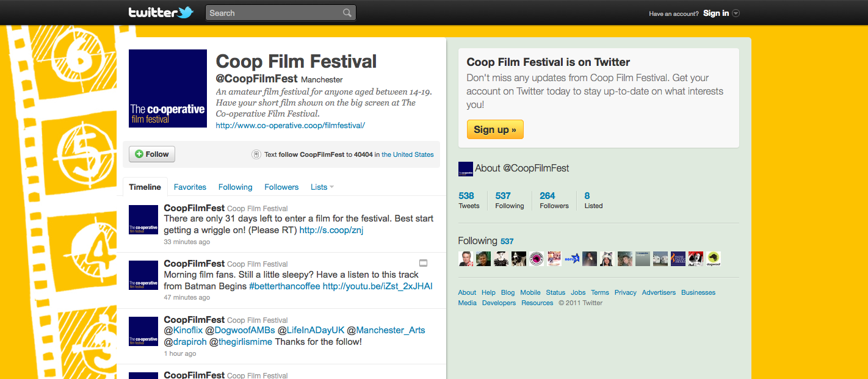868x379 pixels.
Task: Click small avatar beside About @CoopFilmFest
Action: coord(466,169)
